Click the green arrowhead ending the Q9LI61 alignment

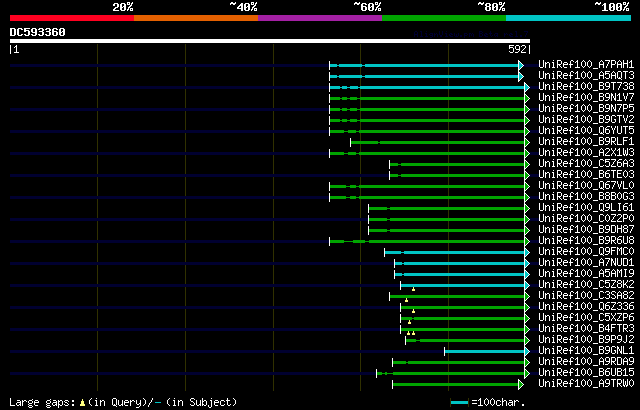pyautogui.click(x=527, y=208)
